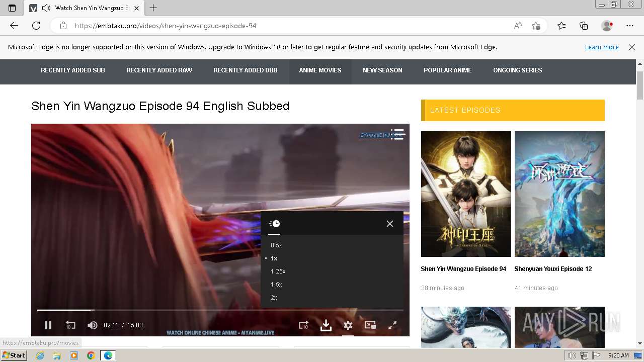
Task: Open browser Collections
Action: click(x=584, y=26)
